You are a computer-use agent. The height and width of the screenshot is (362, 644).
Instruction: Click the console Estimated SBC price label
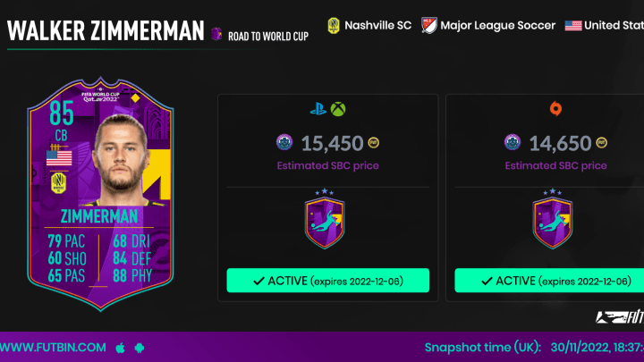(x=327, y=166)
